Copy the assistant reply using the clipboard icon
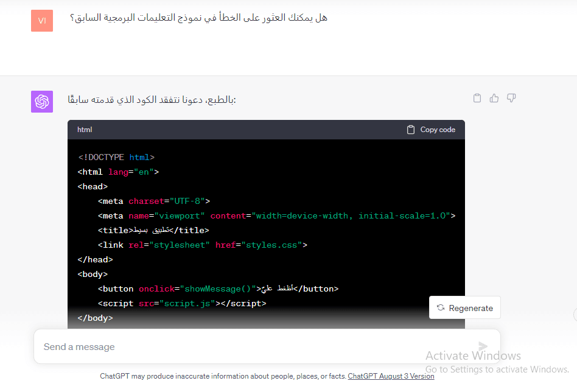Screen dimensions: 577x392 point(477,98)
